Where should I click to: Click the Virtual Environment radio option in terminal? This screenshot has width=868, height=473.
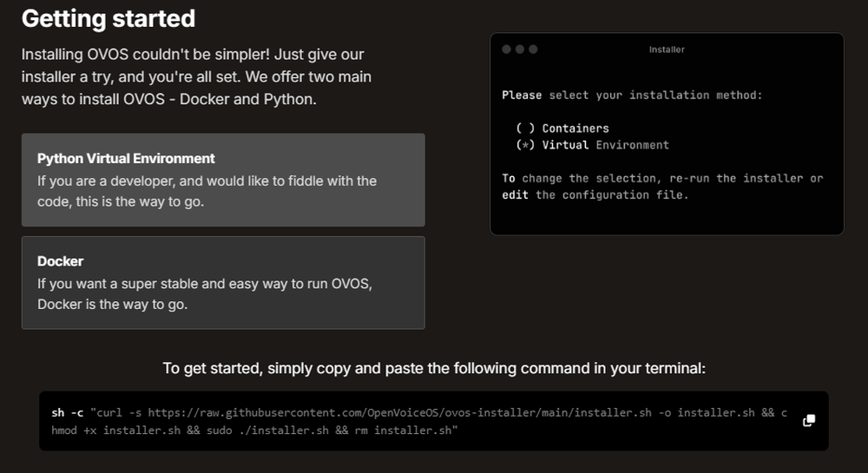tap(592, 145)
